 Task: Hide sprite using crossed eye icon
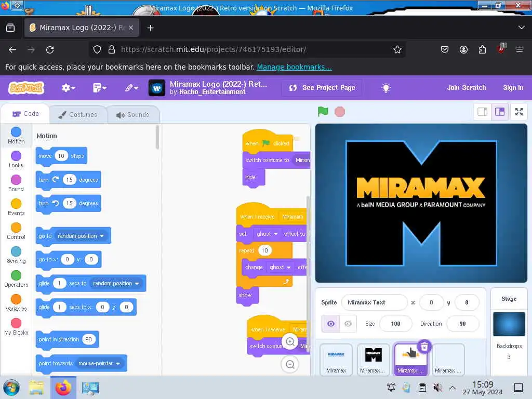348,324
